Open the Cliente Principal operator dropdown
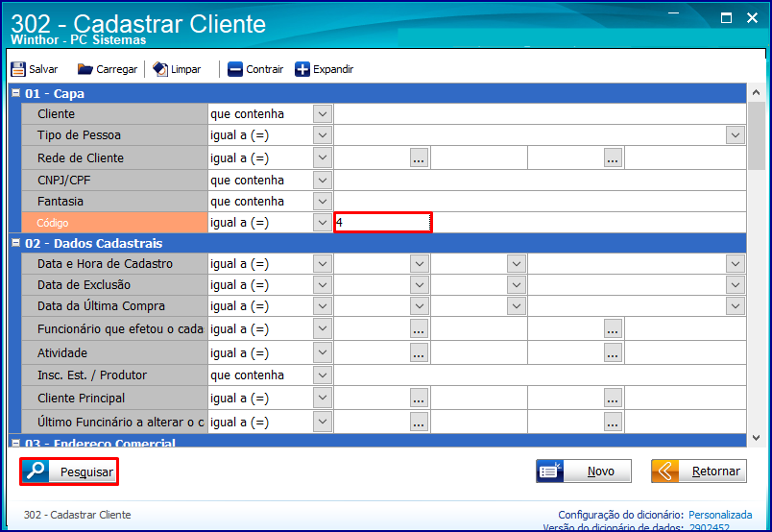Screen dimensions: 772x532 [323, 398]
